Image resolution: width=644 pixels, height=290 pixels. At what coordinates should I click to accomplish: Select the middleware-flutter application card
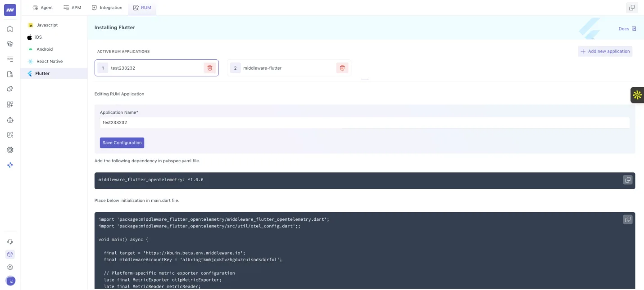tap(289, 68)
